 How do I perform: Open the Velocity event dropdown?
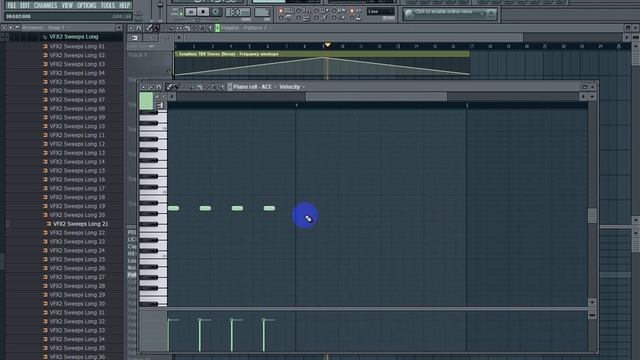pyautogui.click(x=291, y=87)
